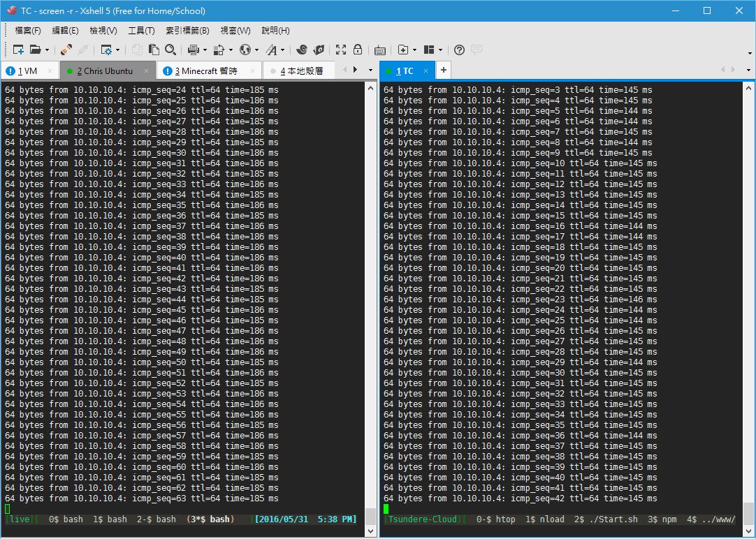Close the 2 Chris Ubuntu tab

click(x=147, y=71)
